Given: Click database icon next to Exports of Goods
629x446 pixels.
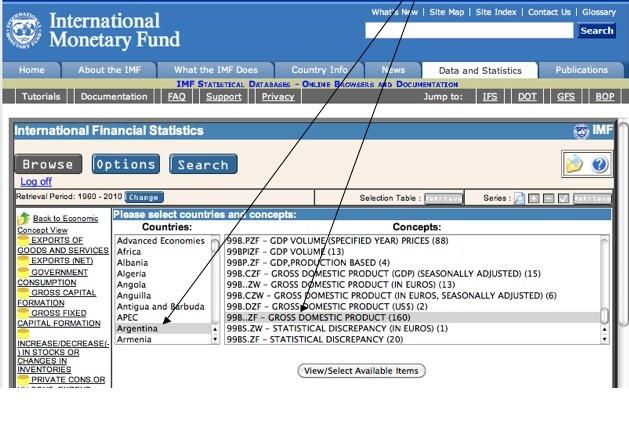Looking at the screenshot, I should click(24, 240).
